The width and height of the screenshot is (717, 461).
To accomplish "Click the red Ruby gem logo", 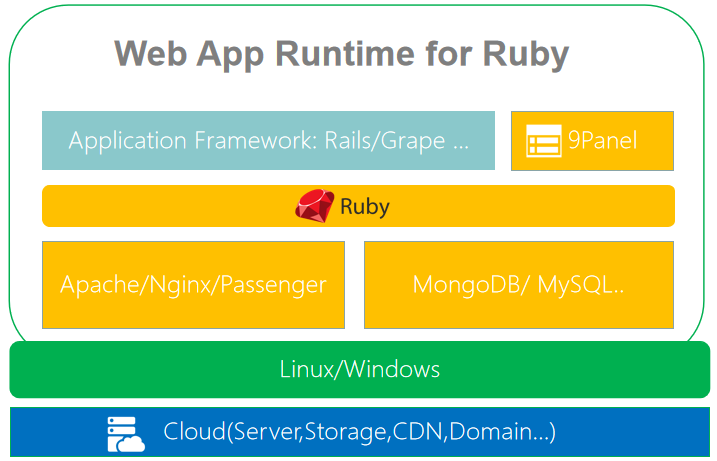I will (315, 206).
